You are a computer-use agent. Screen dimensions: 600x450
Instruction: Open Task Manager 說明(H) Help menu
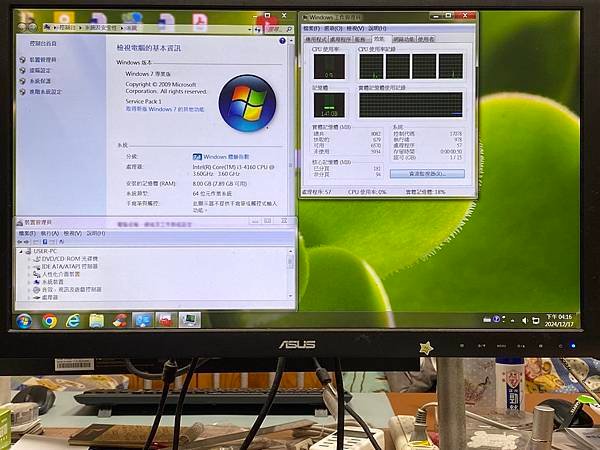[x=377, y=29]
